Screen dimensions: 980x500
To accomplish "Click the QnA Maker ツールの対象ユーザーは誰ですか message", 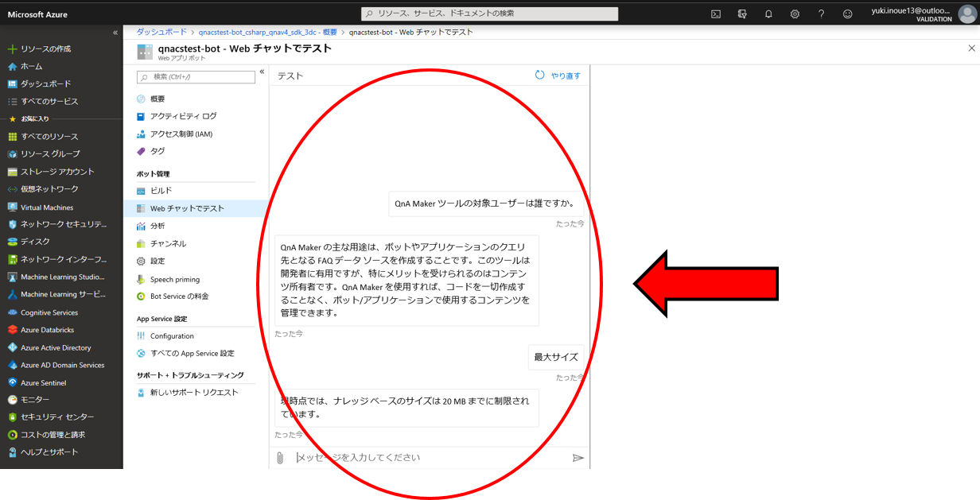I will [486, 203].
